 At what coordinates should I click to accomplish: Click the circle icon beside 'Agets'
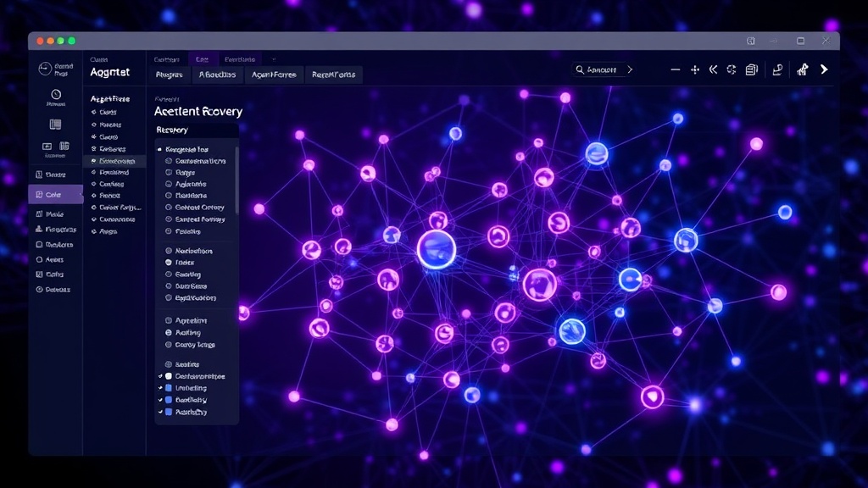click(39, 259)
